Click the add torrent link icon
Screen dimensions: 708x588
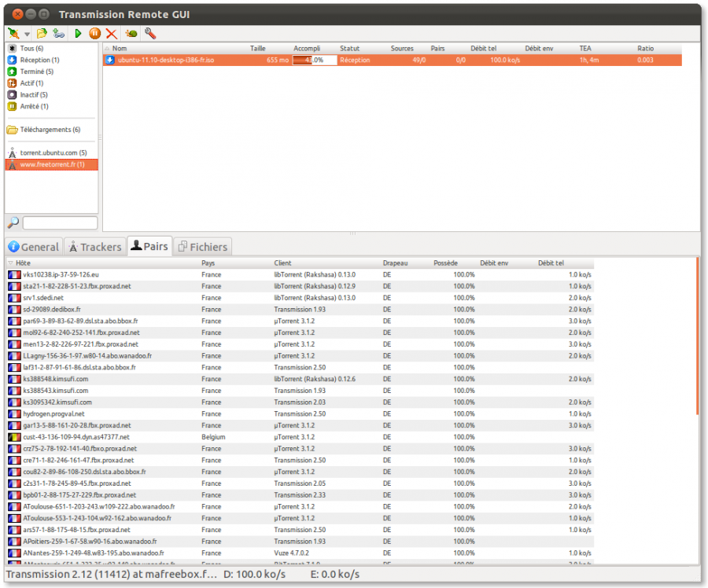[x=58, y=33]
